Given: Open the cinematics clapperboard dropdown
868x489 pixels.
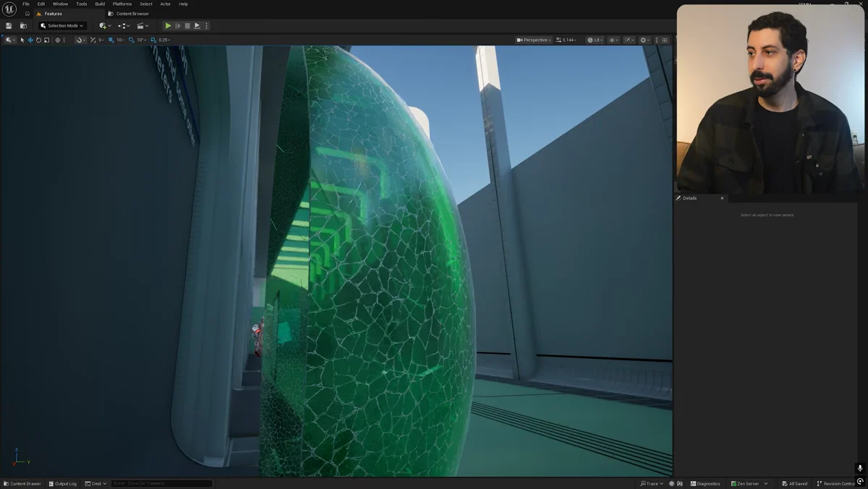Looking at the screenshot, I should point(142,26).
